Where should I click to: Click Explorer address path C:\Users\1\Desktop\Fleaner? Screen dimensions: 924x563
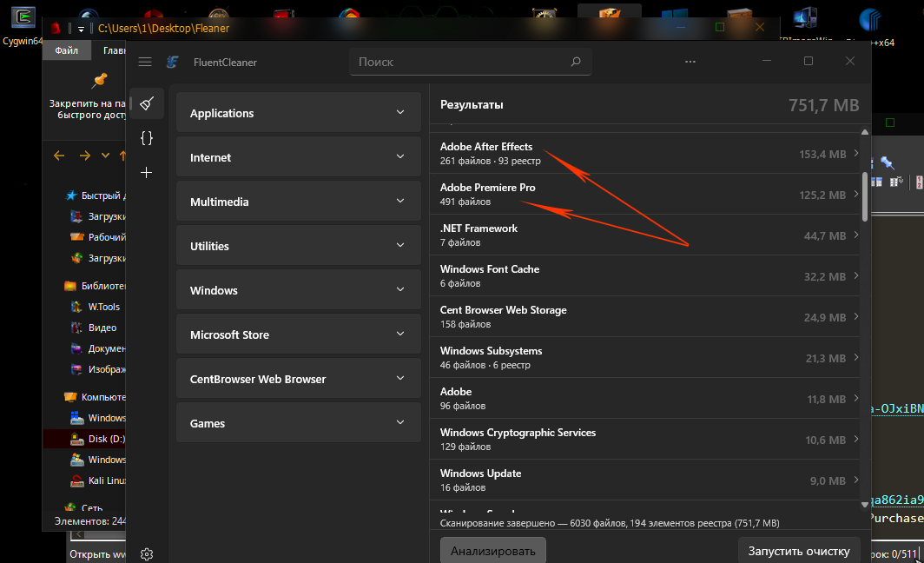point(163,28)
